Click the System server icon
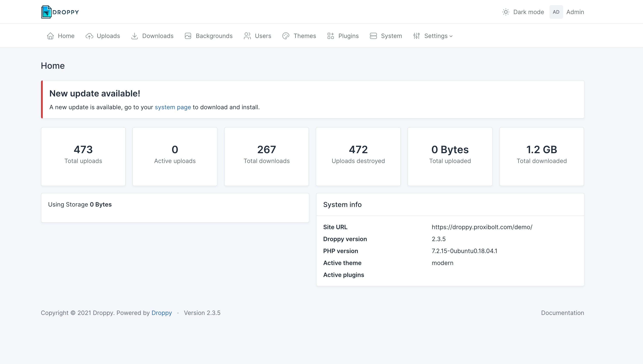Screen dimensions: 643x364 coord(373,36)
